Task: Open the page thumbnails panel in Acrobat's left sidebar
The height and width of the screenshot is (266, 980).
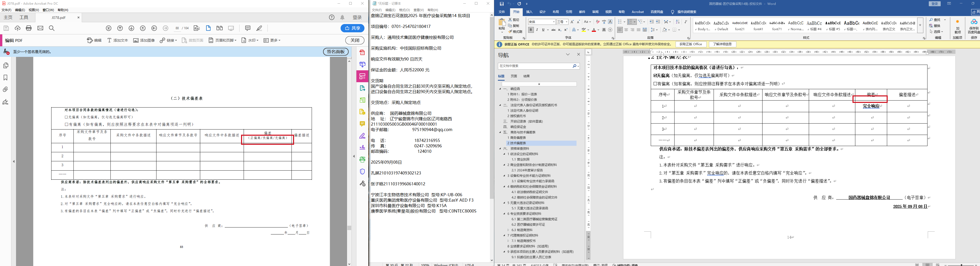Action: (6, 65)
